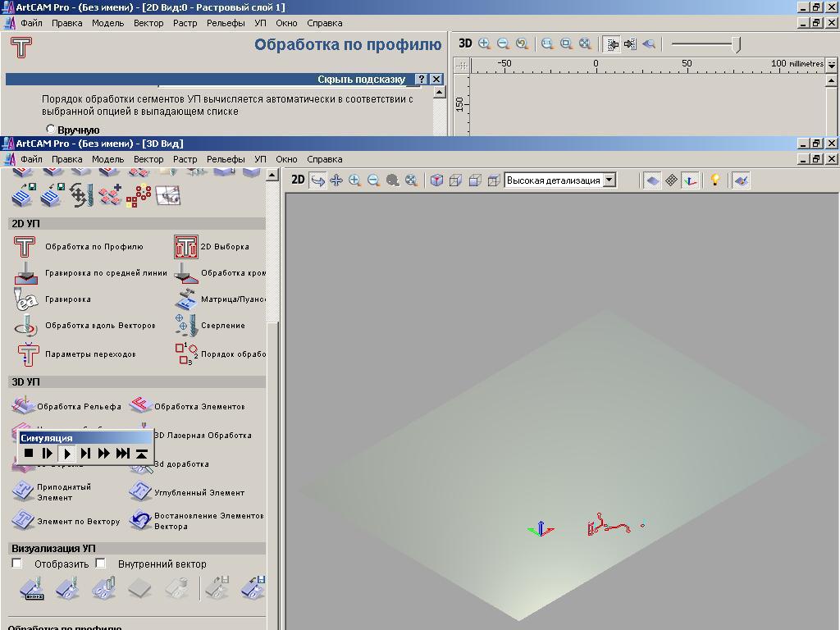Open Модель menu in 3D Вид window
Screen dimensions: 840x630
107,159
